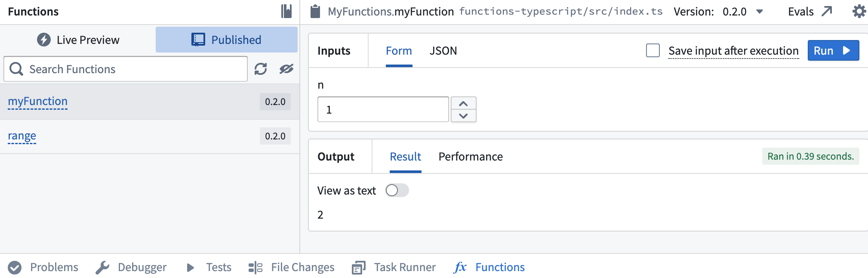The width and height of the screenshot is (868, 278).
Task: Click the refresh functions list icon
Action: (261, 69)
